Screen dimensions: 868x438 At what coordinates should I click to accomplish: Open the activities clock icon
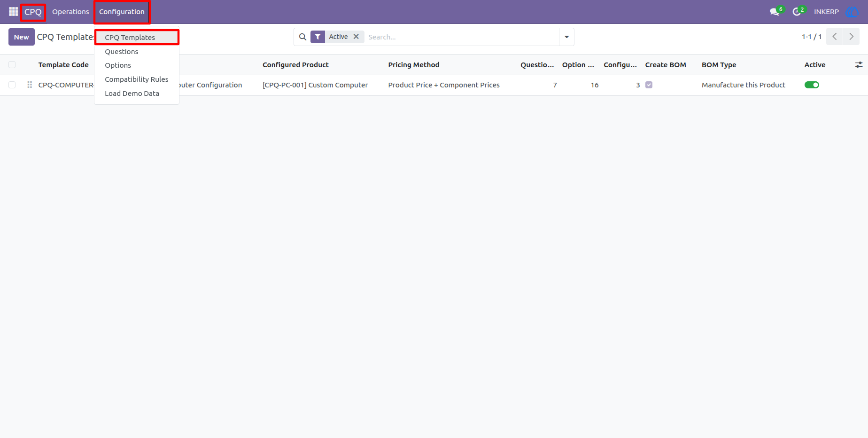point(797,12)
